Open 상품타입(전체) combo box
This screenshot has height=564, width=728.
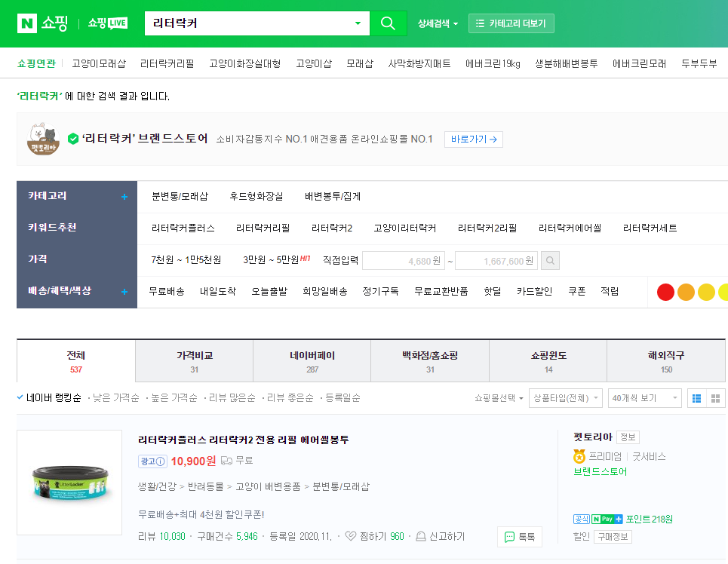[566, 398]
